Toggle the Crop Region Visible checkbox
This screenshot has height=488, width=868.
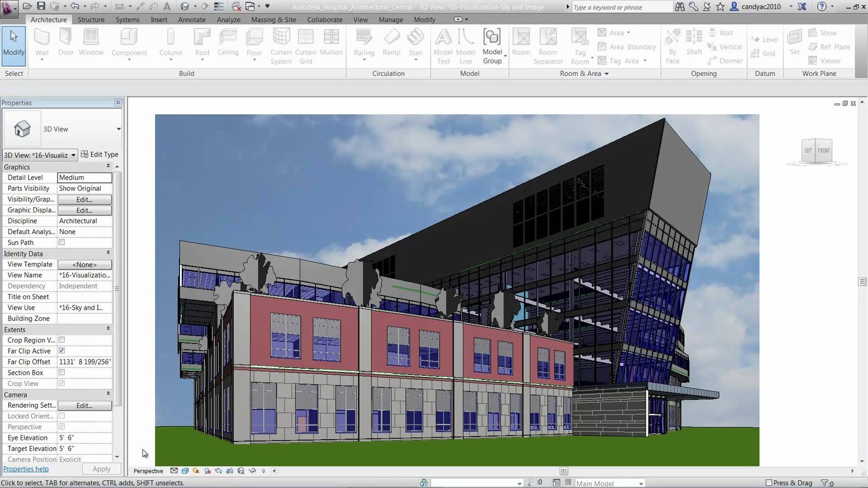61,340
